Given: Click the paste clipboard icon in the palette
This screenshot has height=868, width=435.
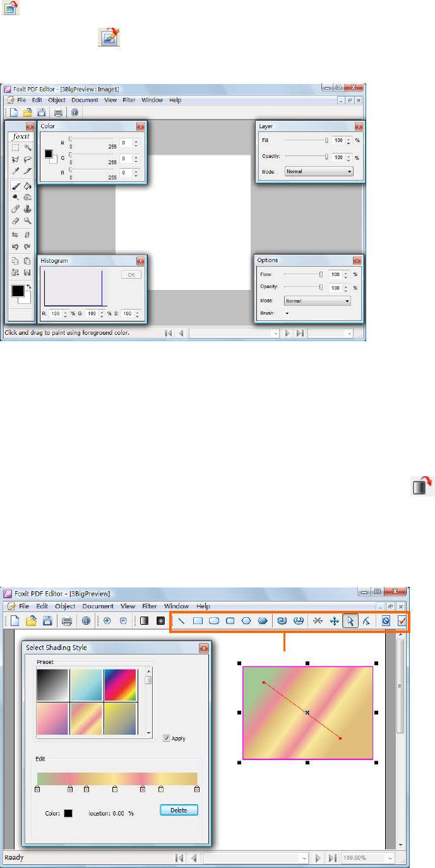Looking at the screenshot, I should pos(27,260).
